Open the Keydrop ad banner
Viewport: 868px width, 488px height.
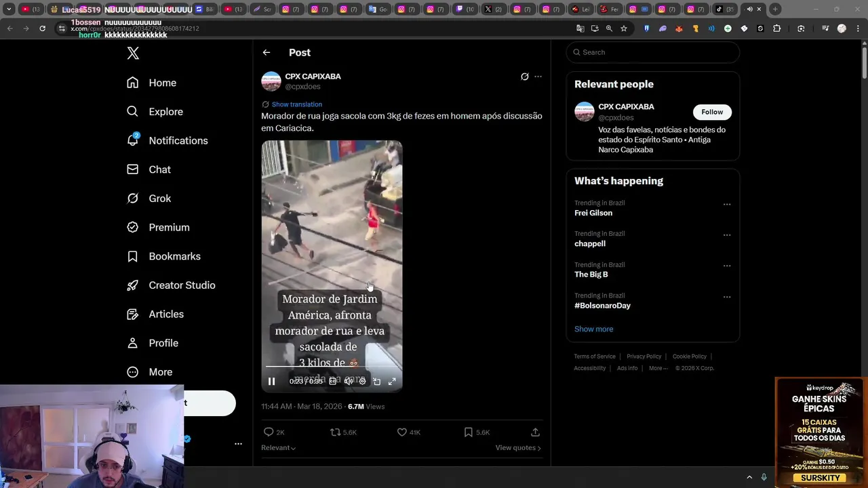(821, 432)
